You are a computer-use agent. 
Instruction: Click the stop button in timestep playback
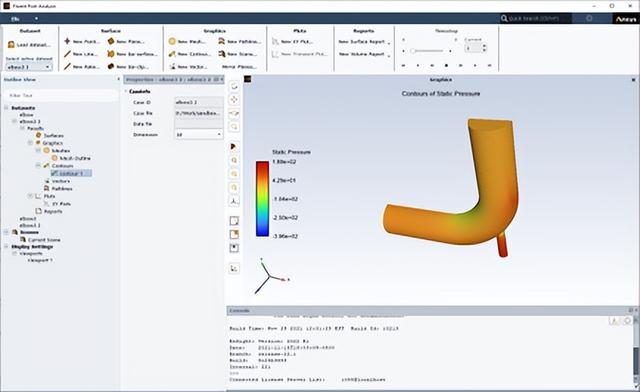click(446, 65)
